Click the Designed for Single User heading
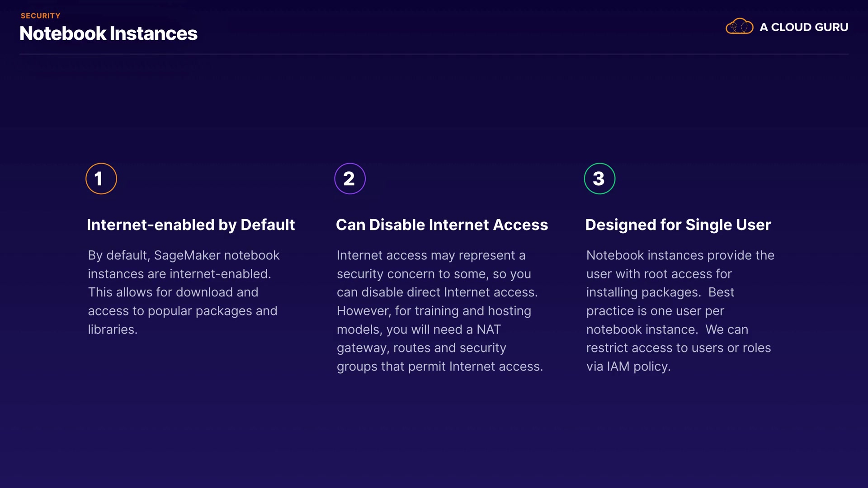868x488 pixels. (678, 225)
